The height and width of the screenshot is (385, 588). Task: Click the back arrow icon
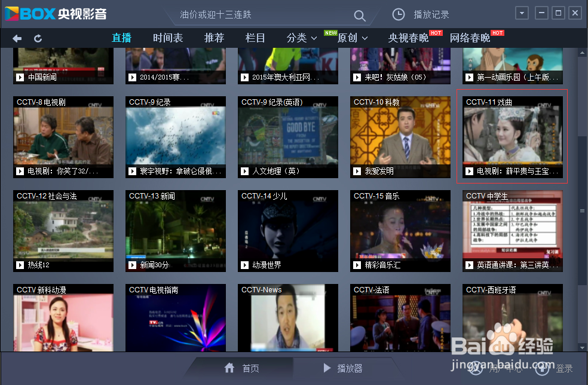[17, 38]
